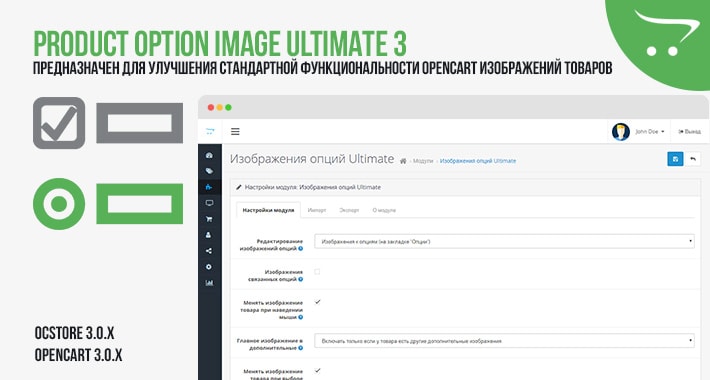Click the Настройки модуля panel heading text

312,187
